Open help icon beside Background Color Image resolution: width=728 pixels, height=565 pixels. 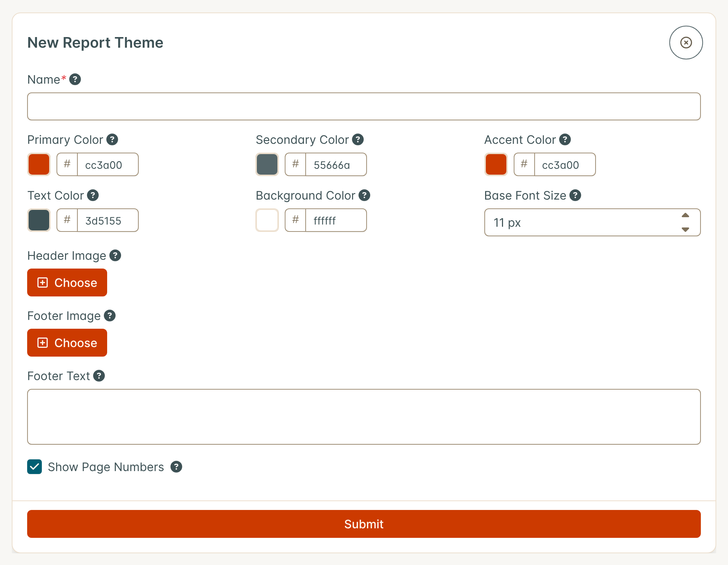(364, 195)
